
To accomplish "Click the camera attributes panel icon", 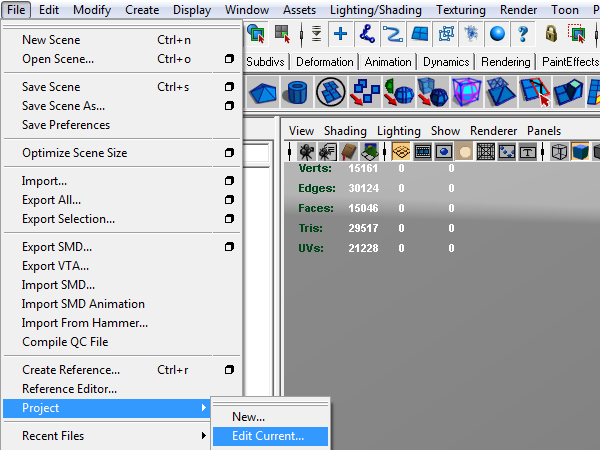I will click(327, 152).
